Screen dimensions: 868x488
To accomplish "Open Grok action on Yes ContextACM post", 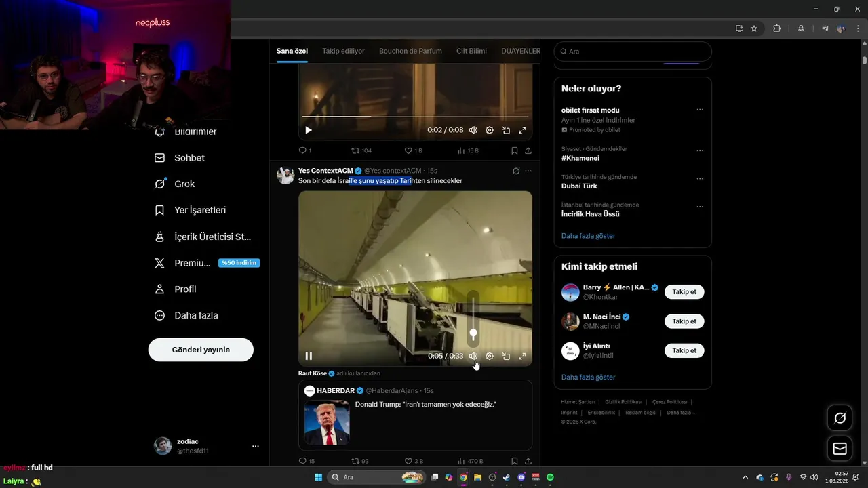I will tap(516, 171).
